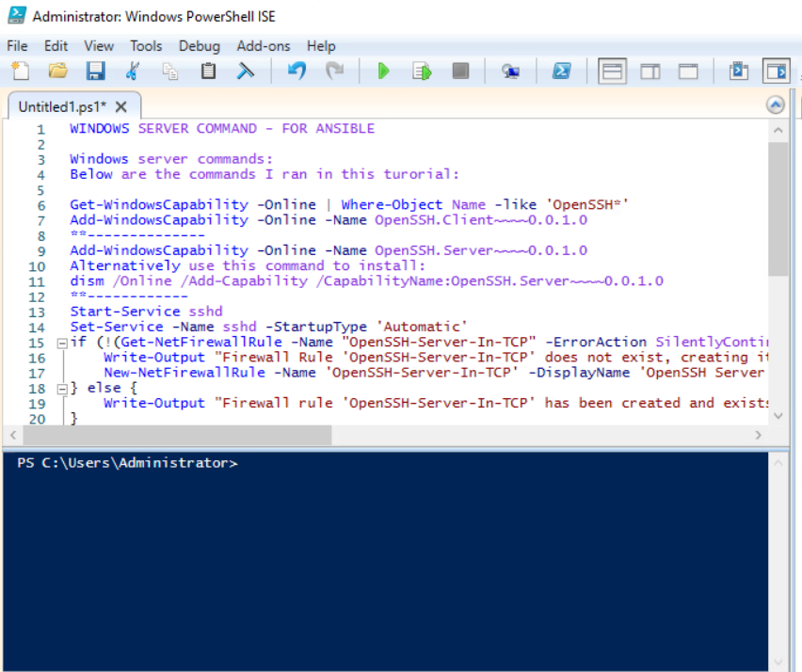Viewport: 802px width, 672px height.
Task: Click 'New-NetFirewallRule' on line 17
Action: click(184, 373)
